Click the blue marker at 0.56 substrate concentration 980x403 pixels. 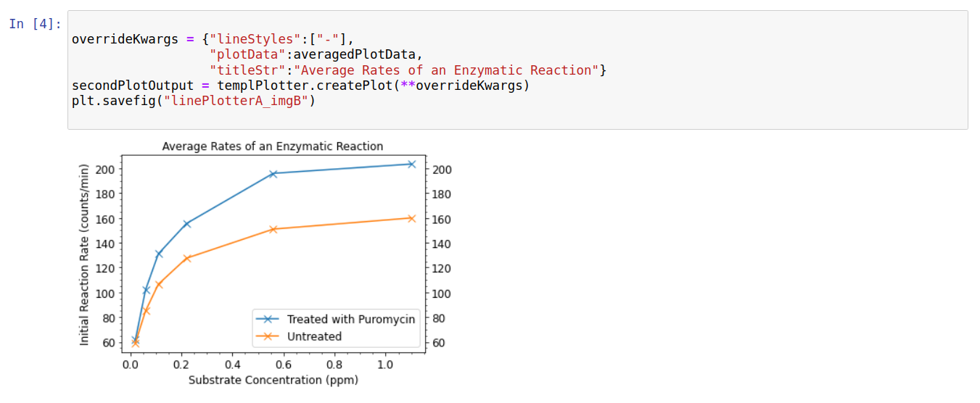point(273,173)
